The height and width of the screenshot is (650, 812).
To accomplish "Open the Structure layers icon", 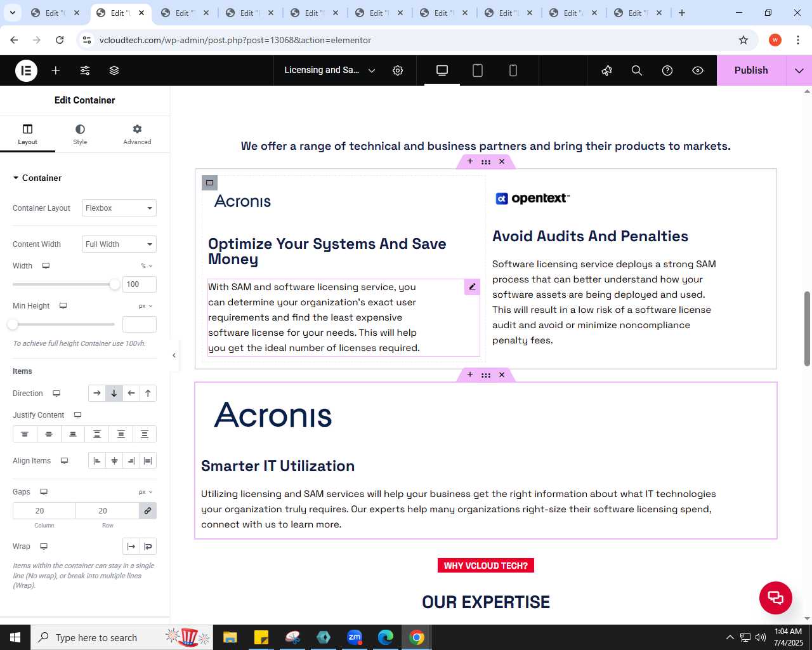I will point(114,70).
